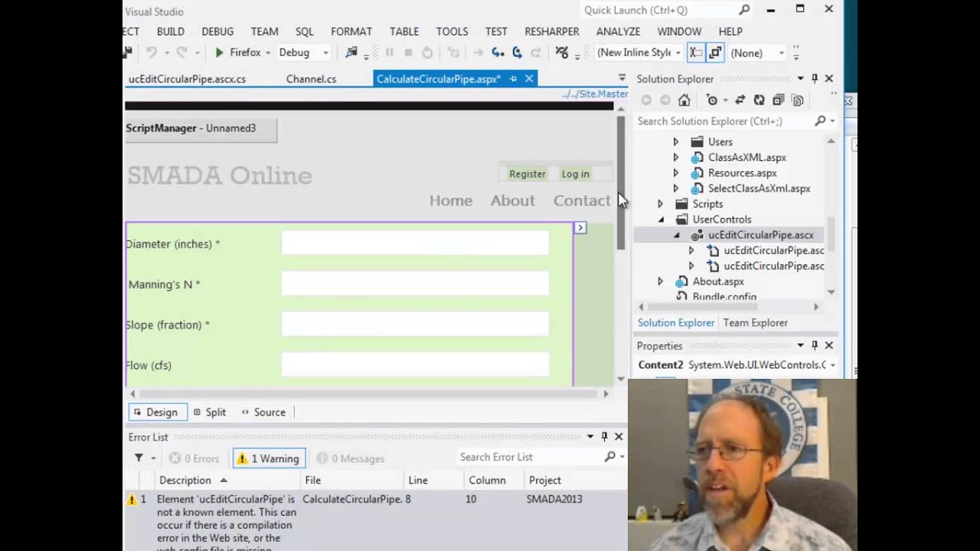The height and width of the screenshot is (551, 980).
Task: Toggle auto-hide pin on Solution Explorer
Action: pos(815,79)
